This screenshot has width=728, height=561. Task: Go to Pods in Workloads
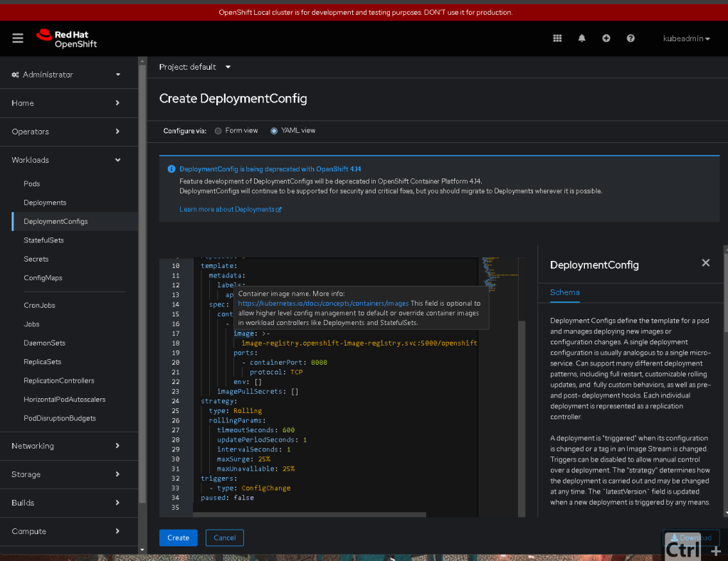click(x=31, y=183)
